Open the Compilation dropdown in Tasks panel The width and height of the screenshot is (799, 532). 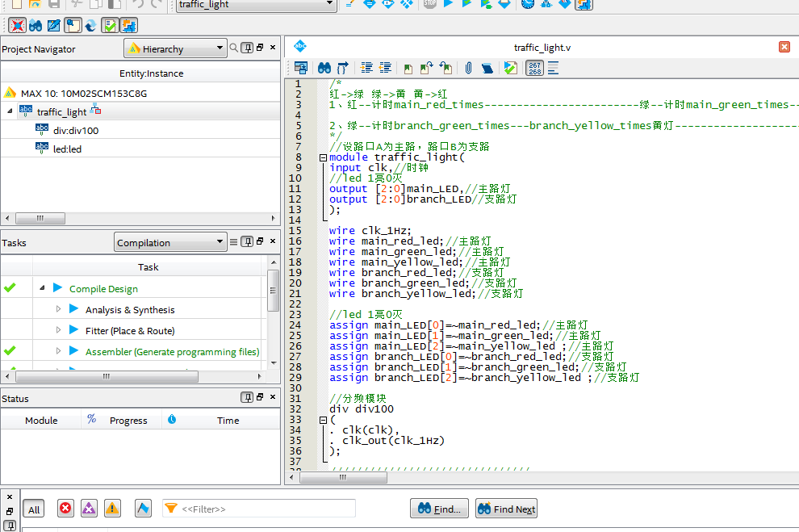point(170,242)
